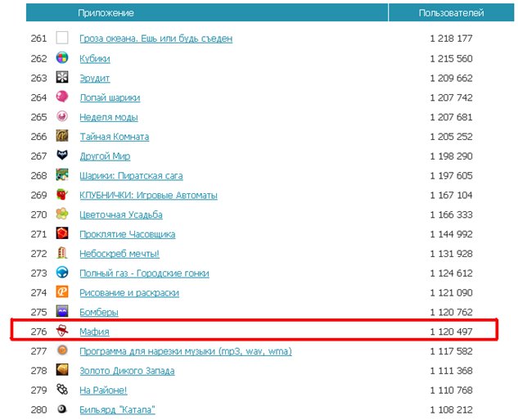Open the Гроза океана app link
This screenshot has height=420, width=518.
[155, 38]
